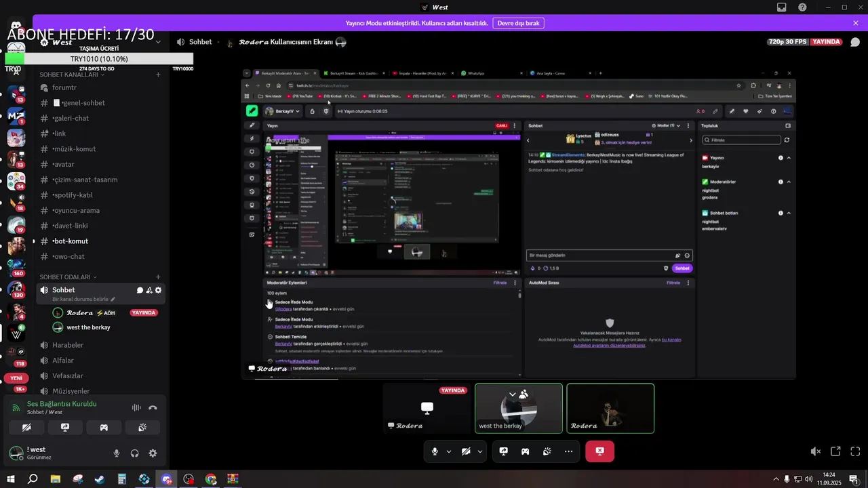This screenshot has width=868, height=488.
Task: Open the server with badge 34
Action: click(x=16, y=180)
